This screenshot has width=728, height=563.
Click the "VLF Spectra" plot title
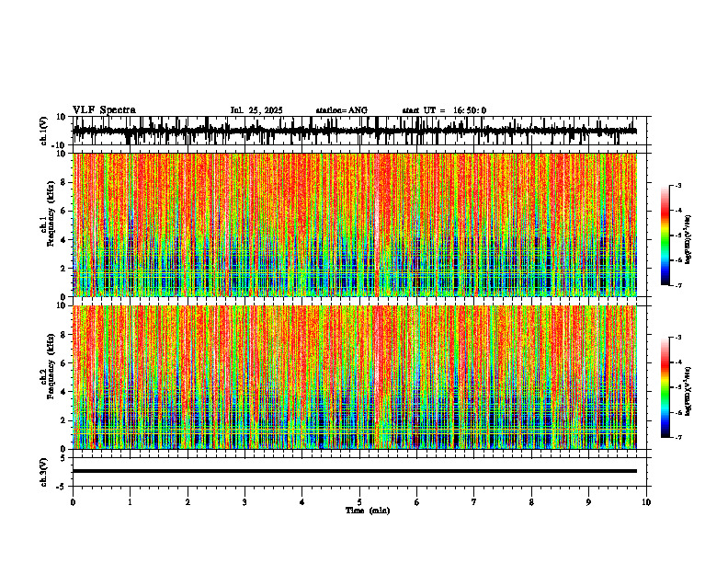[104, 110]
